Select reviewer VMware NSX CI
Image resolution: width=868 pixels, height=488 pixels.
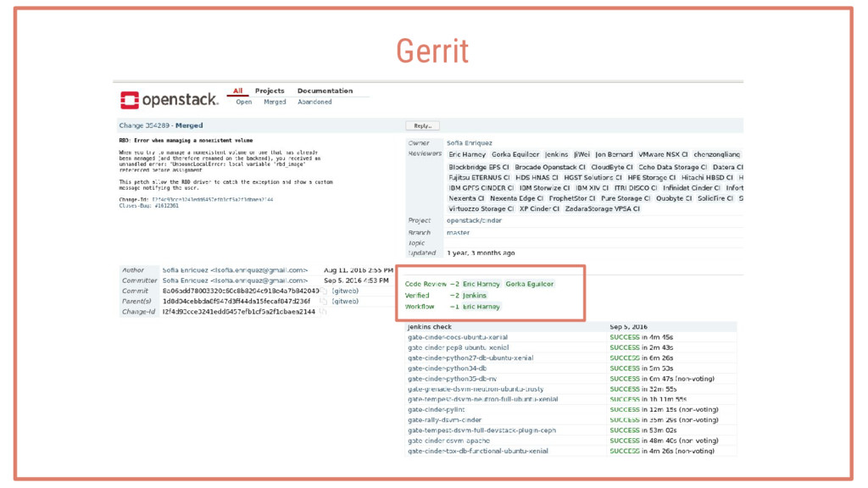[x=663, y=154]
